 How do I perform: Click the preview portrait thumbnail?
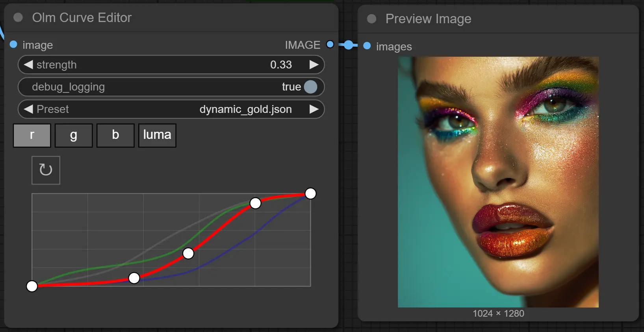pos(498,182)
